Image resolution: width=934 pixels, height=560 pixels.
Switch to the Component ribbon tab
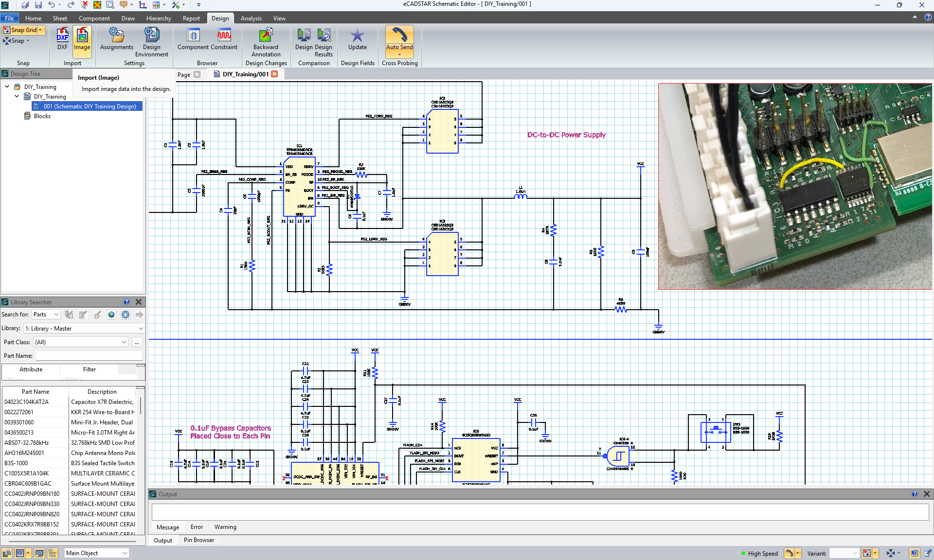coord(94,18)
